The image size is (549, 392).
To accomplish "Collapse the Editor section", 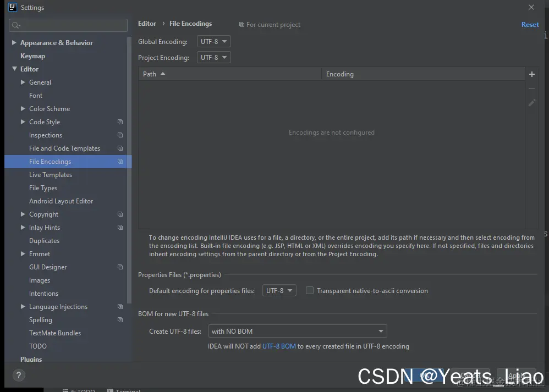I will (x=14, y=69).
